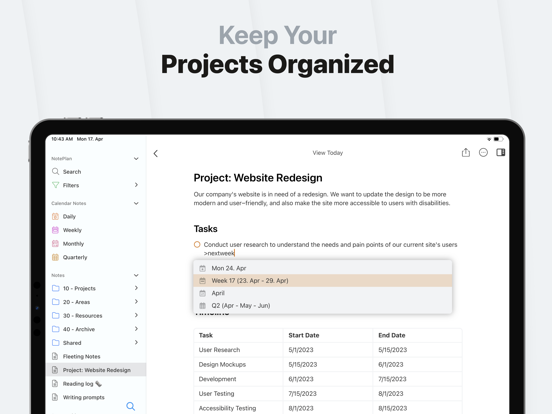Click the Fleeting Notes document icon

[x=55, y=356]
